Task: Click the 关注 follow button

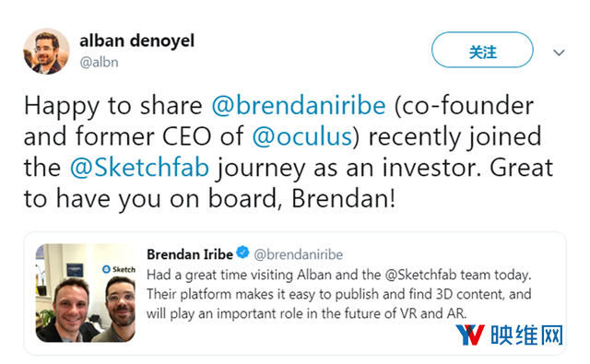Action: [x=482, y=50]
